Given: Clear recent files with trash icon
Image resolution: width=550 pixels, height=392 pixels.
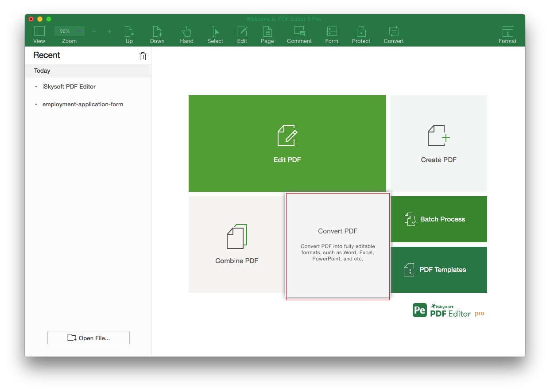Looking at the screenshot, I should pos(143,56).
